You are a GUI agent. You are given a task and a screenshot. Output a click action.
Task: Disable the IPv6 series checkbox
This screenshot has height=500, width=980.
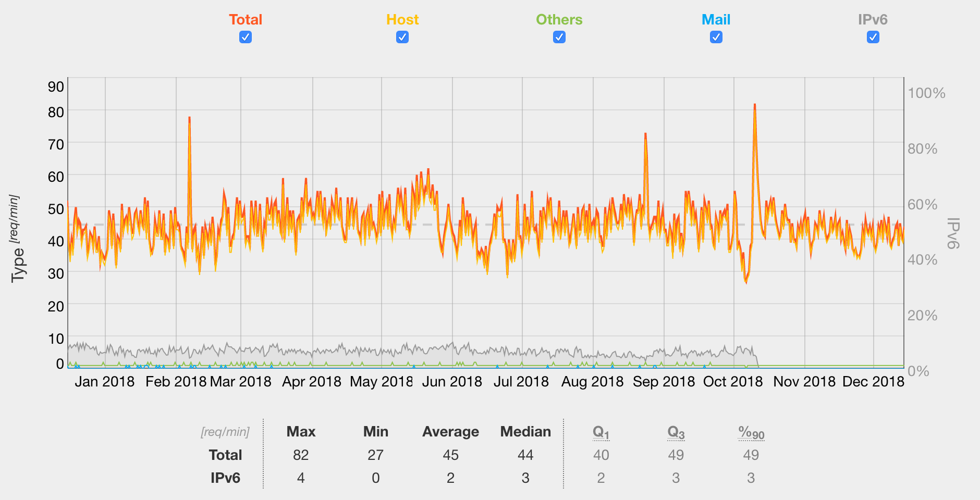[x=873, y=37]
